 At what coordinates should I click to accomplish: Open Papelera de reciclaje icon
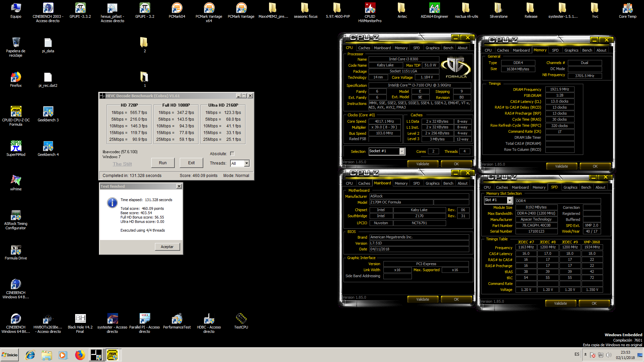(x=16, y=47)
